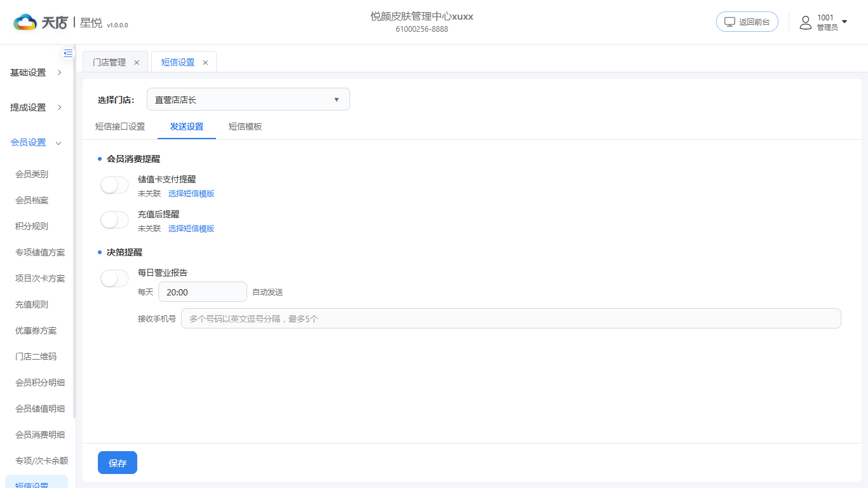Click the 天店 cloud logo icon
This screenshot has width=868, height=488.
tap(25, 22)
